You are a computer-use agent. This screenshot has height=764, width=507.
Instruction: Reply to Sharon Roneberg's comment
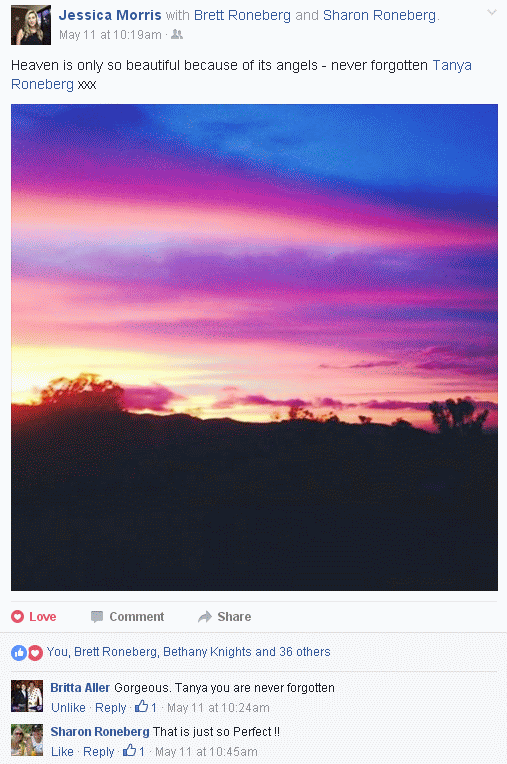point(98,751)
